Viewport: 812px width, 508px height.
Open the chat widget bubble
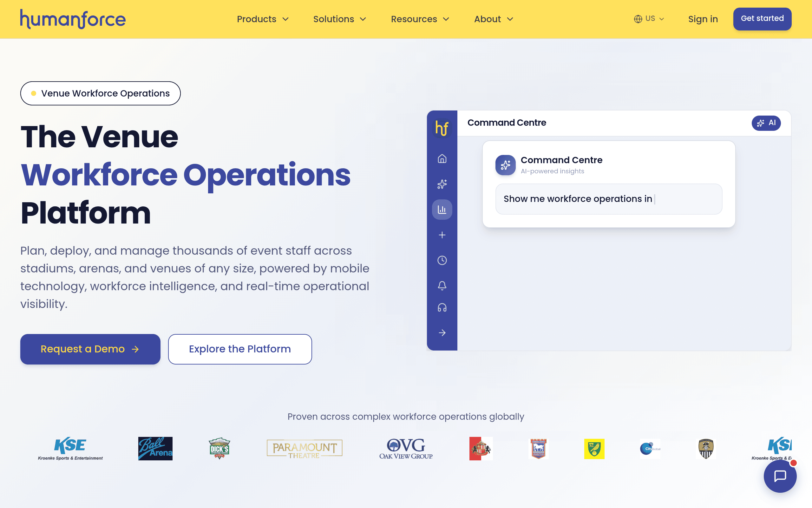780,476
